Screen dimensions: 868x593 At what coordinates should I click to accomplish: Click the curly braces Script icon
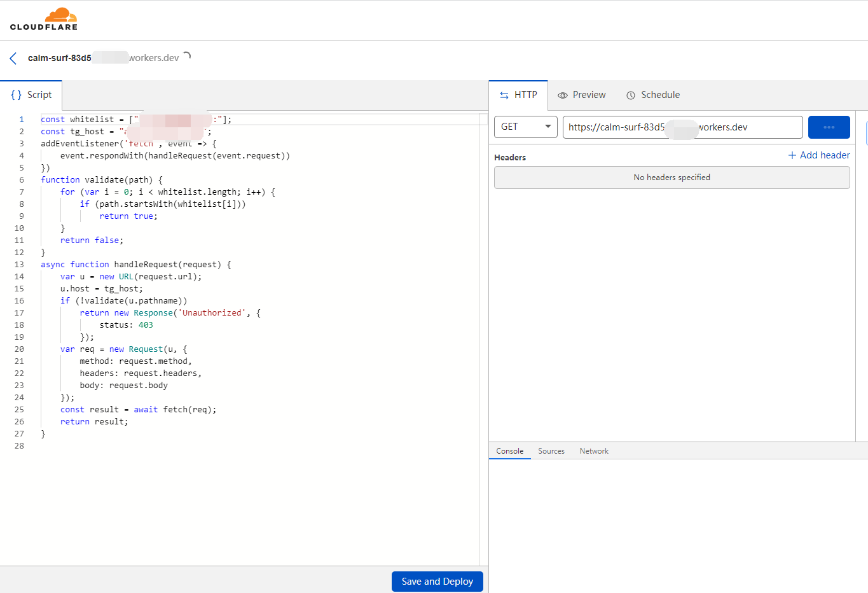click(17, 95)
